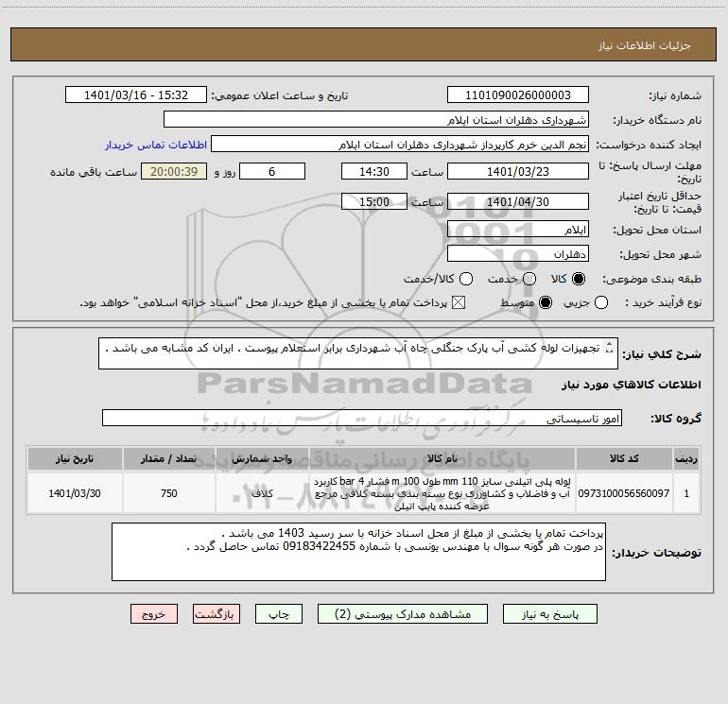Click the price validity time 15:00
728x704 pixels.
374,201
